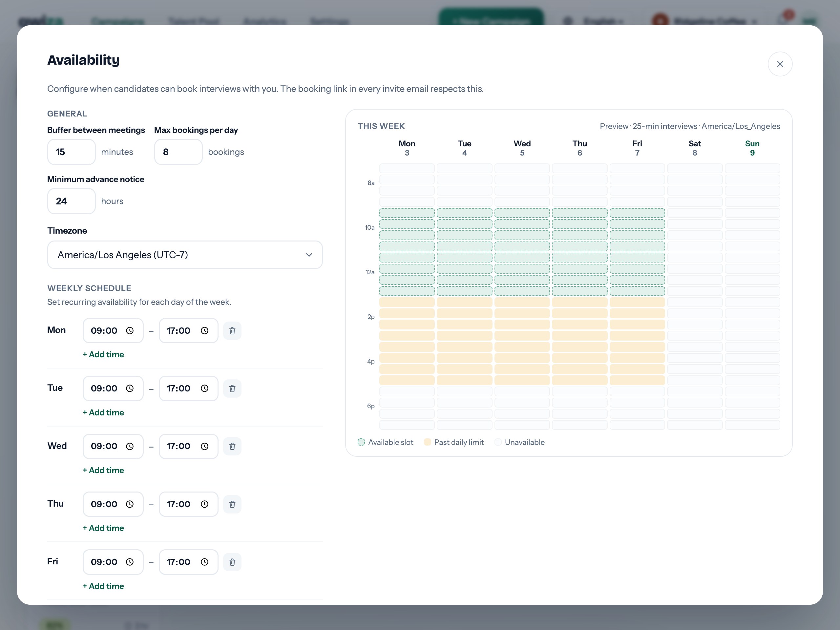840x630 pixels.
Task: Open clock picker for Wednesday start time
Action: click(130, 446)
